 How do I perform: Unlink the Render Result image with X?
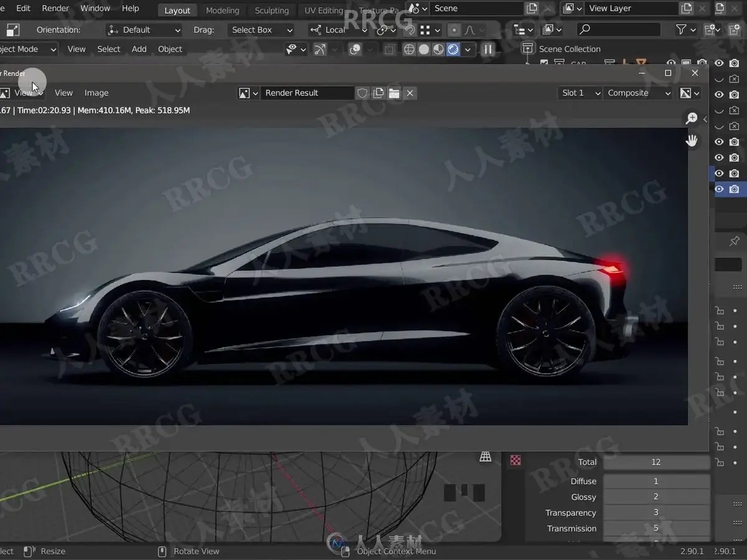point(410,93)
